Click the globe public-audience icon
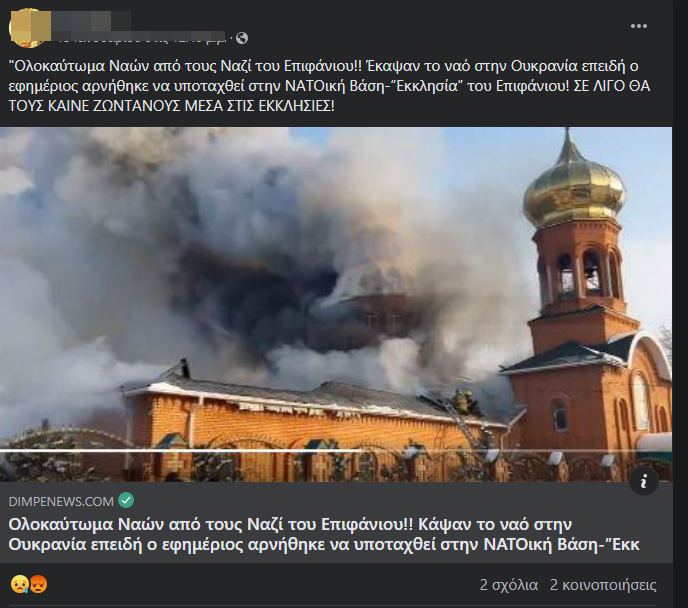Viewport: 688px width, 608px height. (x=242, y=39)
